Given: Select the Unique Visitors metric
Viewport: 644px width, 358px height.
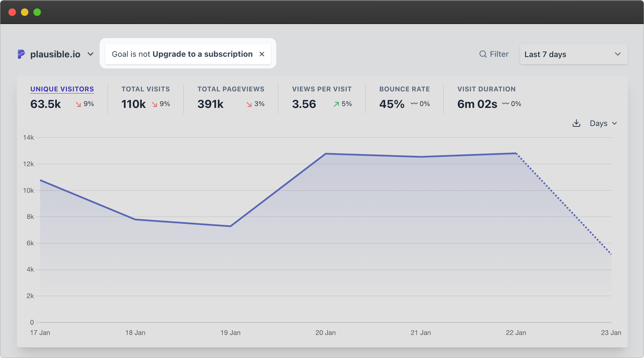Looking at the screenshot, I should point(62,89).
